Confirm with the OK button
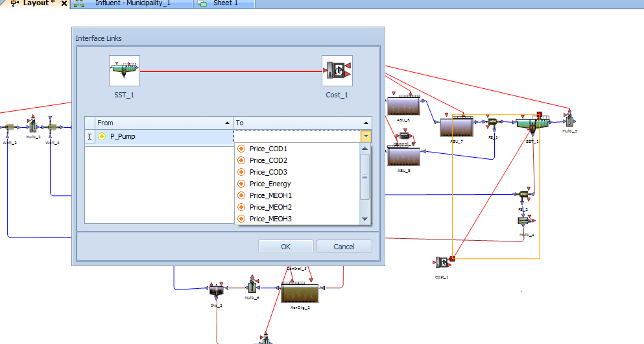644x344 pixels. coord(285,247)
